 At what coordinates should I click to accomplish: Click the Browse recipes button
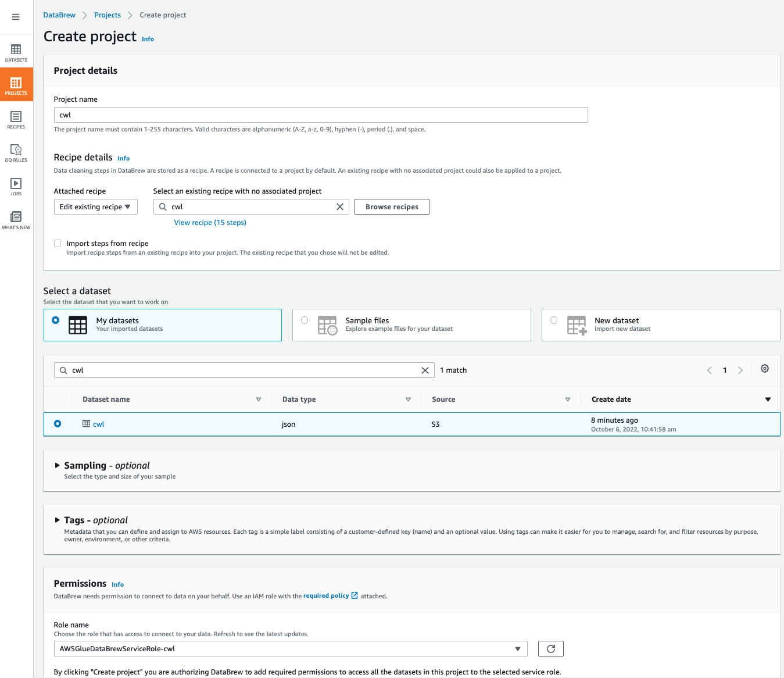(392, 207)
